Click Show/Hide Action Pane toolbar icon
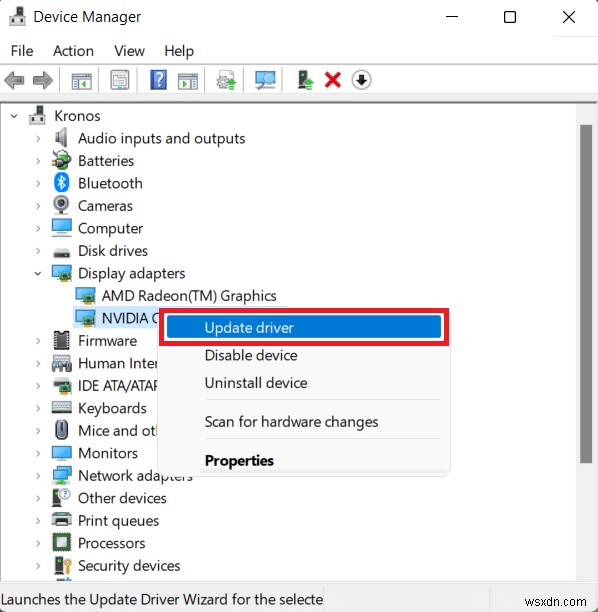This screenshot has width=598, height=612. coord(188,81)
